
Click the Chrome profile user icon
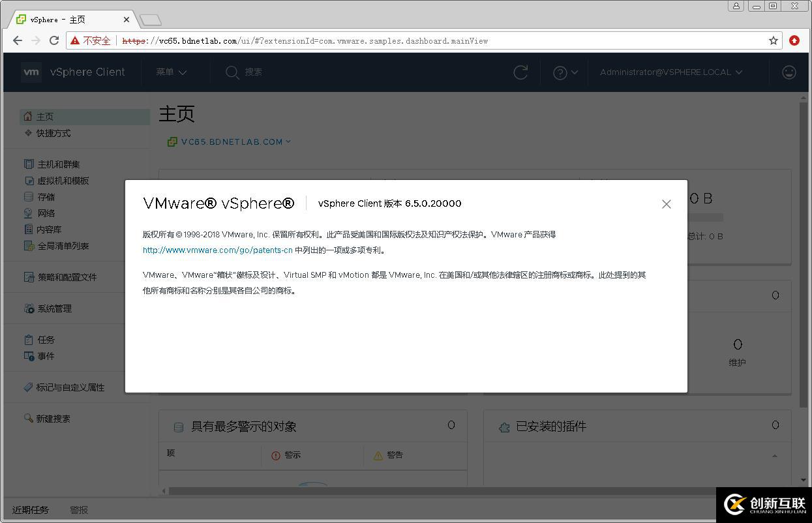coord(736,6)
